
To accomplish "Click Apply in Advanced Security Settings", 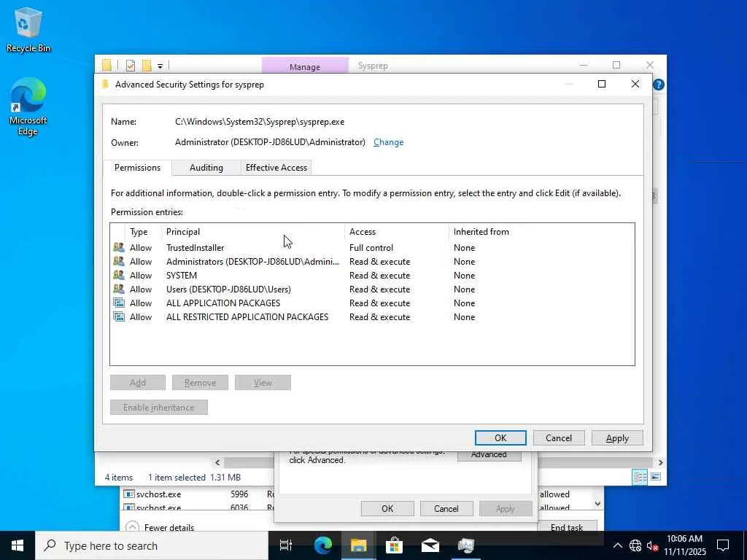I will click(x=617, y=437).
